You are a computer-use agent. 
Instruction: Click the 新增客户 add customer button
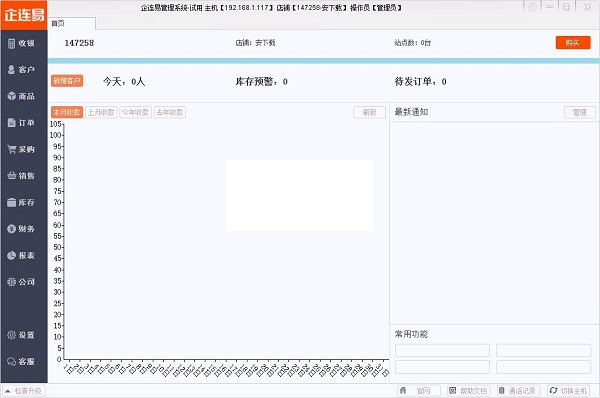pyautogui.click(x=67, y=81)
